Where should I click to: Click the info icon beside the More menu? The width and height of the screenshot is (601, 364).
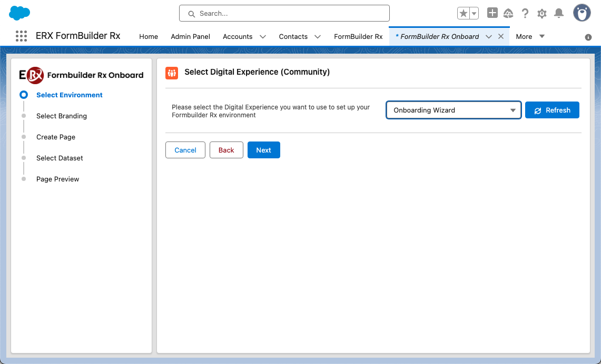pos(588,37)
